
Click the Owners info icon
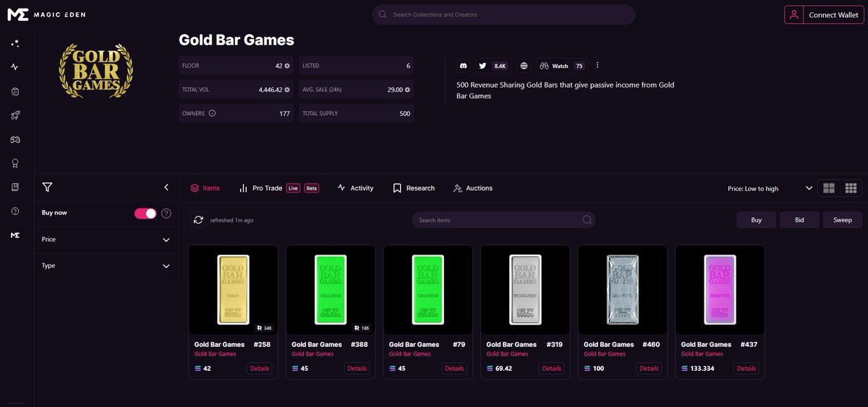pyautogui.click(x=212, y=114)
